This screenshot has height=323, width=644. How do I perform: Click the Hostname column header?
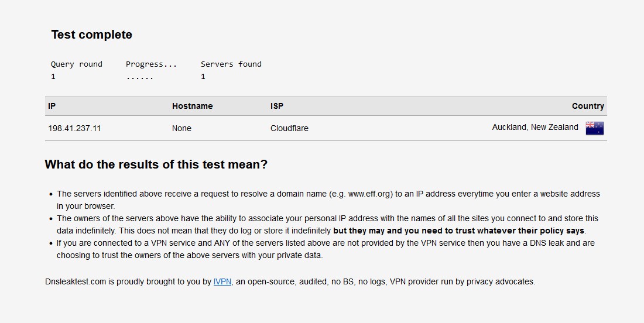tap(192, 106)
